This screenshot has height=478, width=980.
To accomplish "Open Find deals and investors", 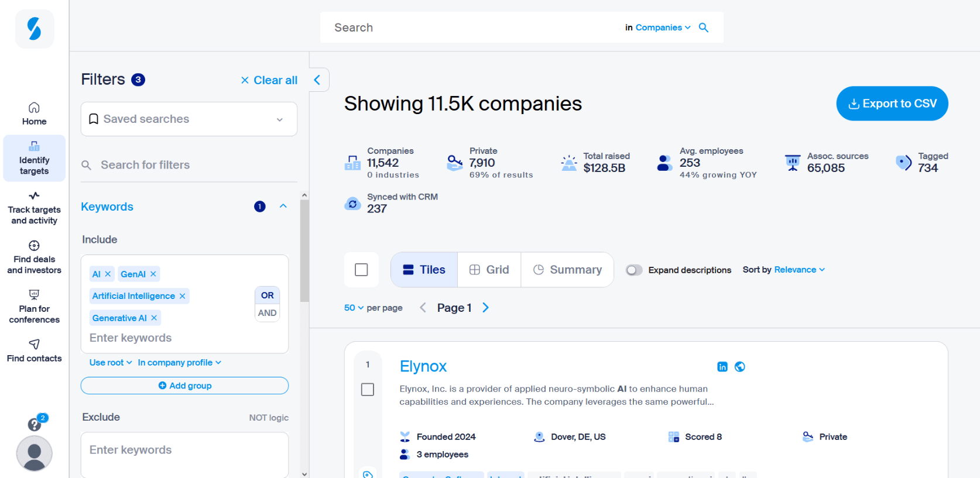I will point(34,257).
